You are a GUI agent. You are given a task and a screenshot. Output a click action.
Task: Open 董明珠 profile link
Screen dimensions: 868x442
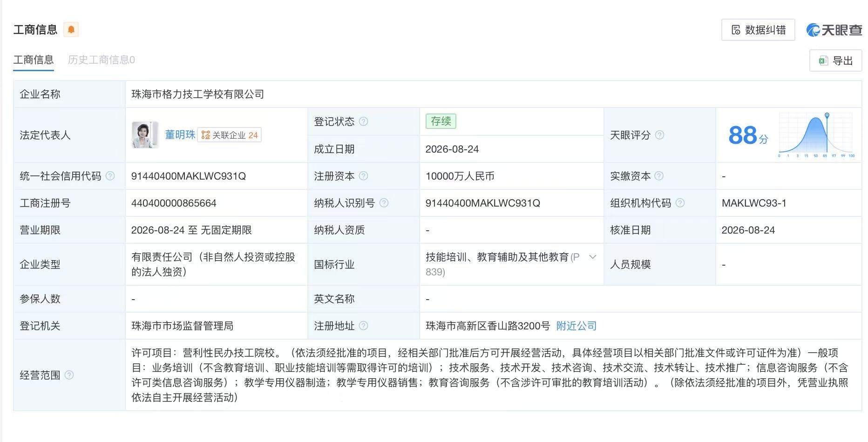point(180,135)
